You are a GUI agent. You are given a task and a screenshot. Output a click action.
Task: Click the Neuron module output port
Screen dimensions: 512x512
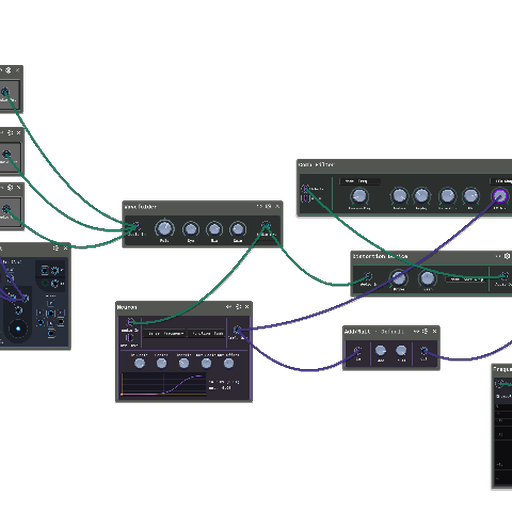(237, 330)
